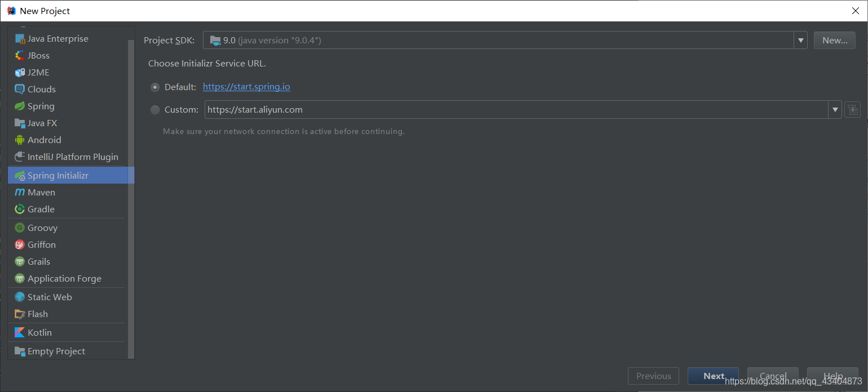Select Kotlin project type label

(39, 333)
